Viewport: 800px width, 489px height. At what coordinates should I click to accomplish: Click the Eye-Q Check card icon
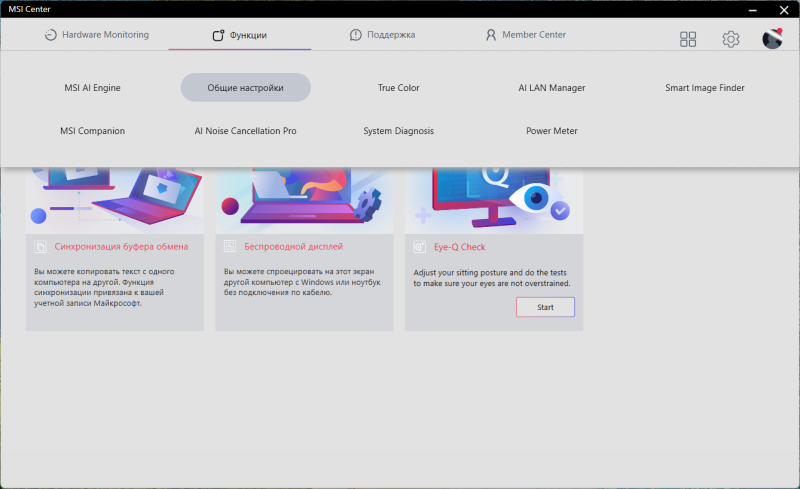420,246
